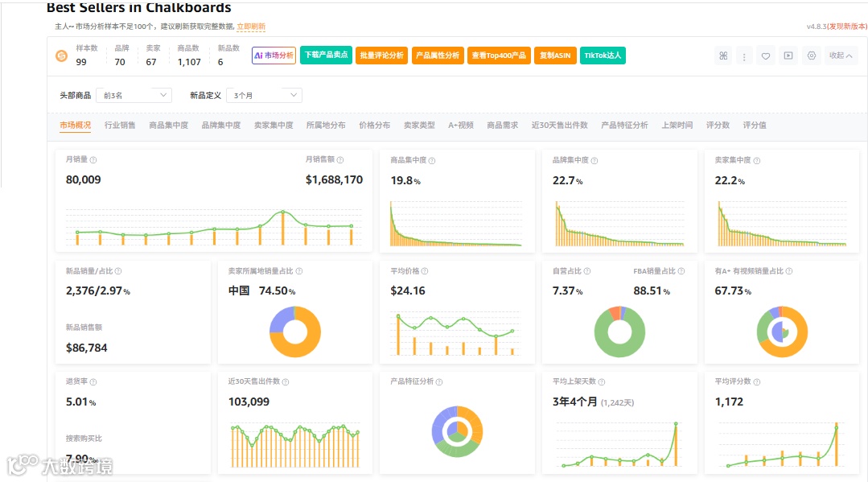
Task: Open the 新品定义 3个月 dropdown
Action: 264,95
